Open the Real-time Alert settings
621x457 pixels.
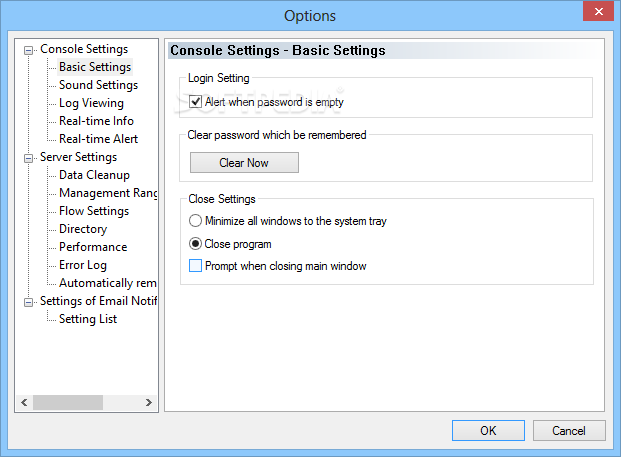98,139
